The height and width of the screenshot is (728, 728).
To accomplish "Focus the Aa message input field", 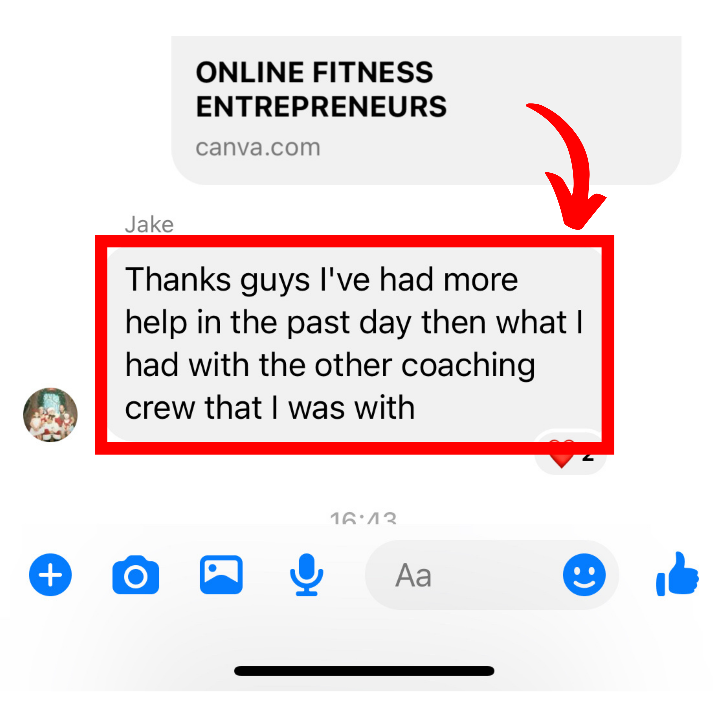I will [x=492, y=575].
